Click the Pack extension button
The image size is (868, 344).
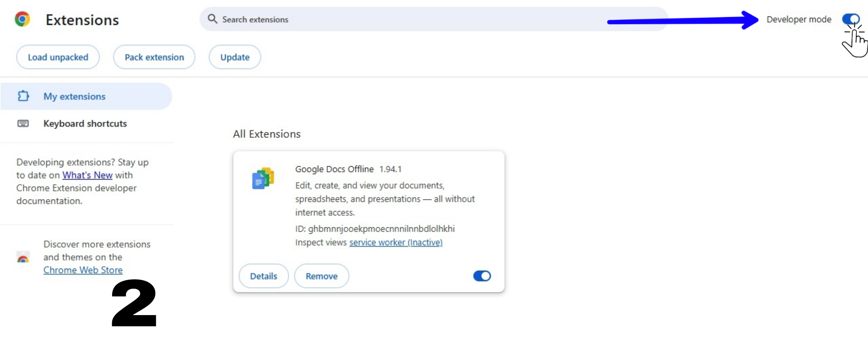[154, 57]
